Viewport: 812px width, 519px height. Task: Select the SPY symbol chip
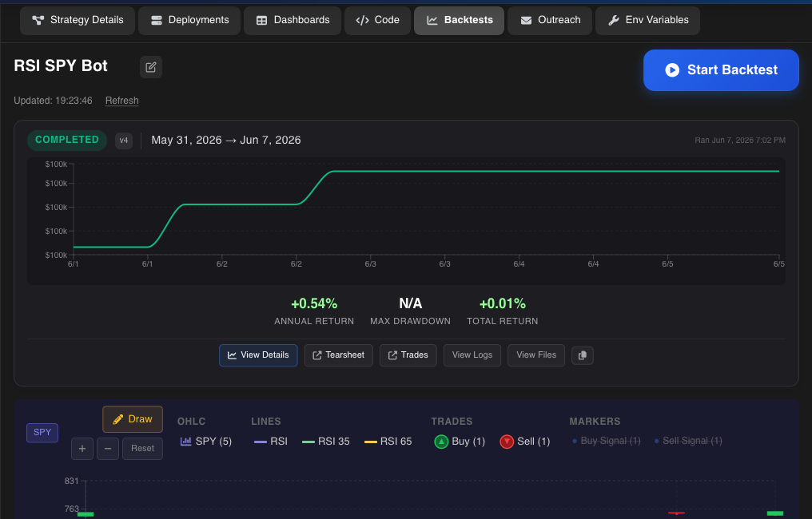point(42,433)
